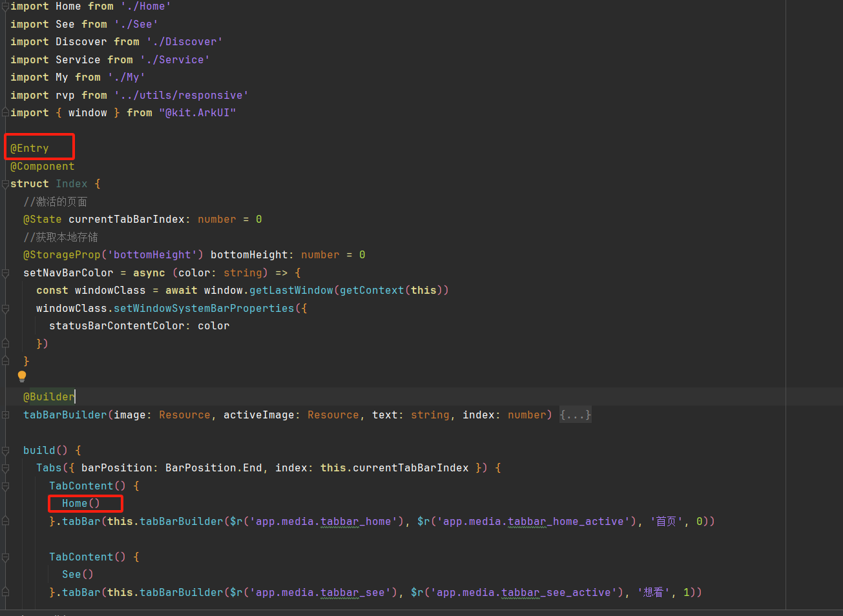The width and height of the screenshot is (843, 616).
Task: Click the @StorageProp decorator
Action: 61,255
